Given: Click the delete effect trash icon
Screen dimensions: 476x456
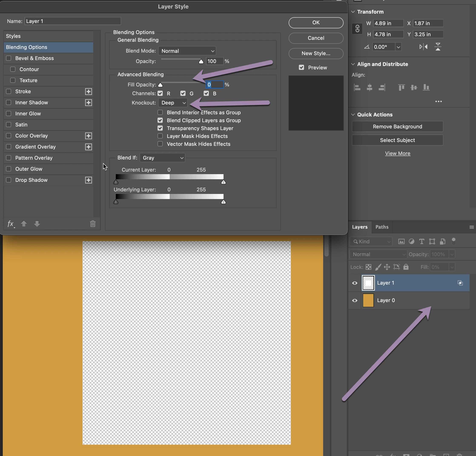Looking at the screenshot, I should pyautogui.click(x=93, y=224).
